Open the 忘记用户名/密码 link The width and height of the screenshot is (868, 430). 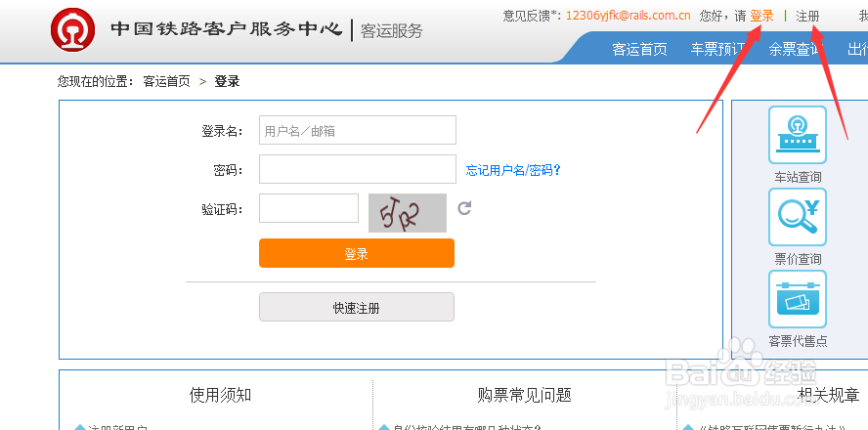pos(513,170)
